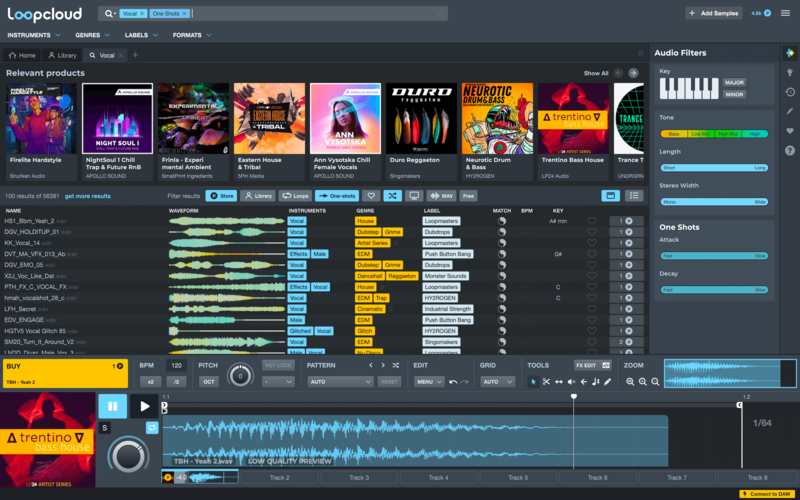Close the Vocal tab
This screenshot has width=800, height=500.
121,55
